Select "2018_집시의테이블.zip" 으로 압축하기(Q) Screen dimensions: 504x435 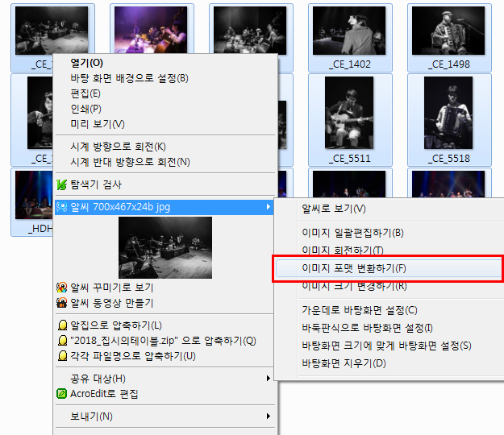tap(163, 340)
